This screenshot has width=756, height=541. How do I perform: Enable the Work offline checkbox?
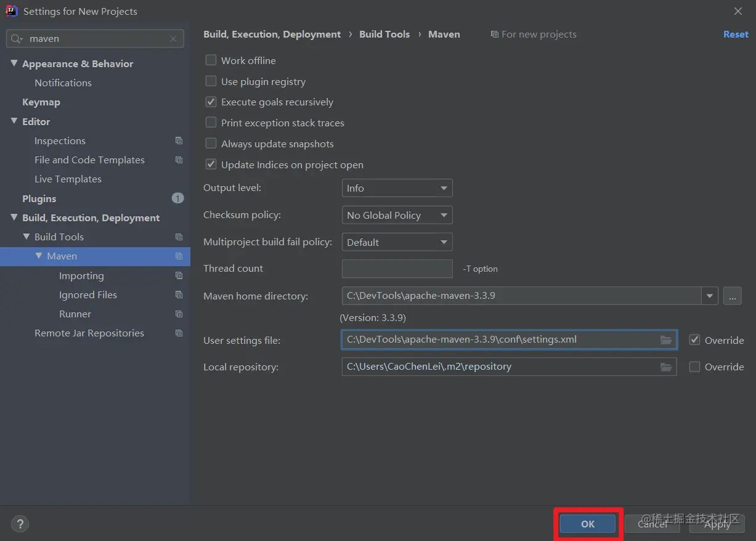pos(211,60)
